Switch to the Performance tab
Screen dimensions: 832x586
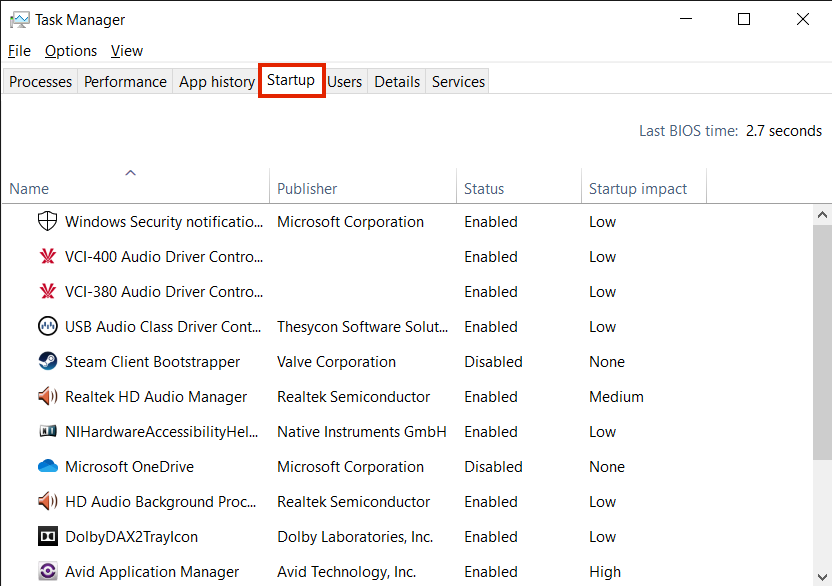tap(125, 82)
